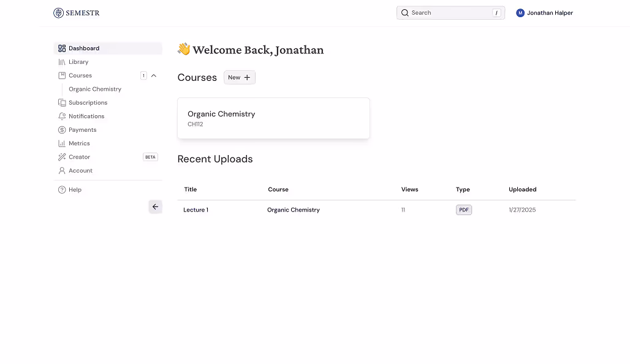Open the Courses sidebar menu item
630x364 pixels.
(x=108, y=75)
